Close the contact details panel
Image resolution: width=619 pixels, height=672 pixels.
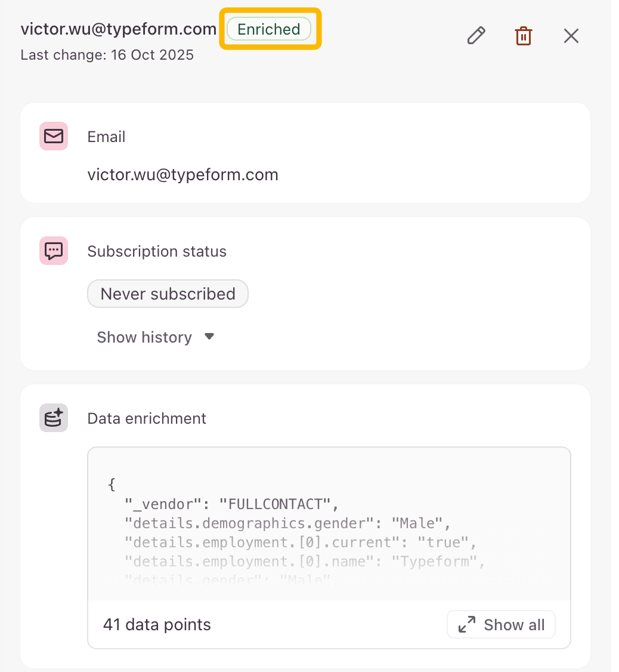(571, 36)
